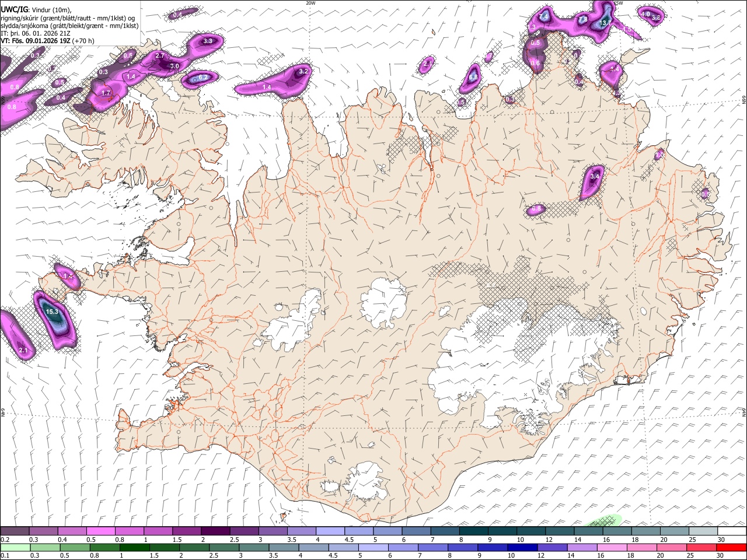
Task: Click the 7.8 precipitation value label
Action: tap(583, 20)
